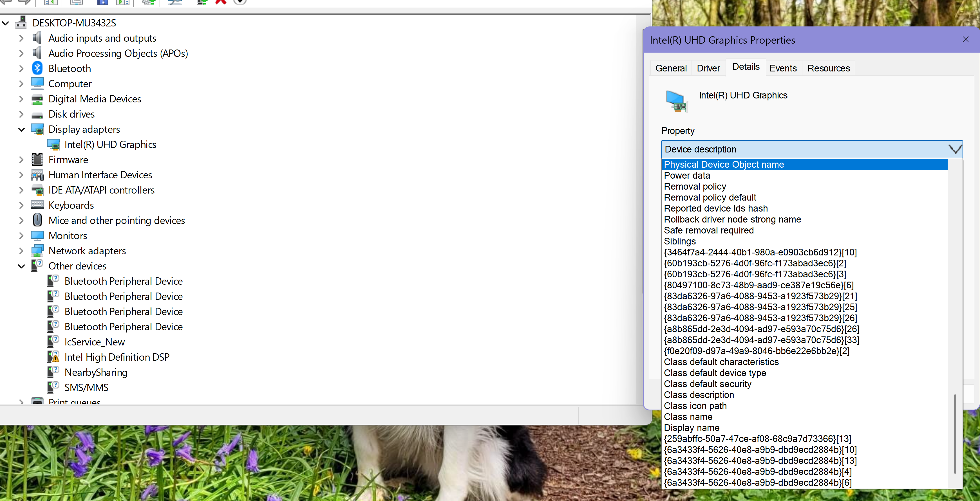Close the Intel UHD Graphics Properties dialog
The height and width of the screenshot is (501, 980).
(x=966, y=39)
